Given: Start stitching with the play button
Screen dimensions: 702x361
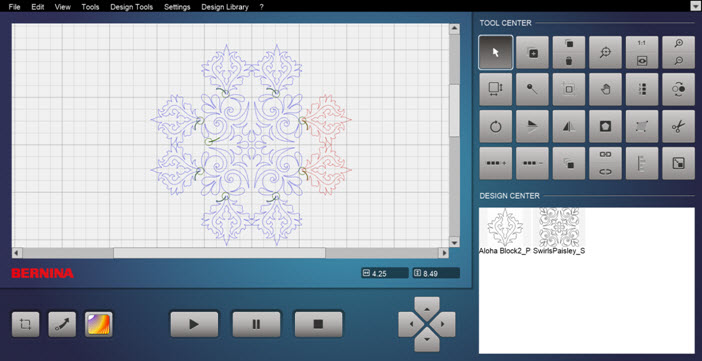Looking at the screenshot, I should pyautogui.click(x=194, y=324).
